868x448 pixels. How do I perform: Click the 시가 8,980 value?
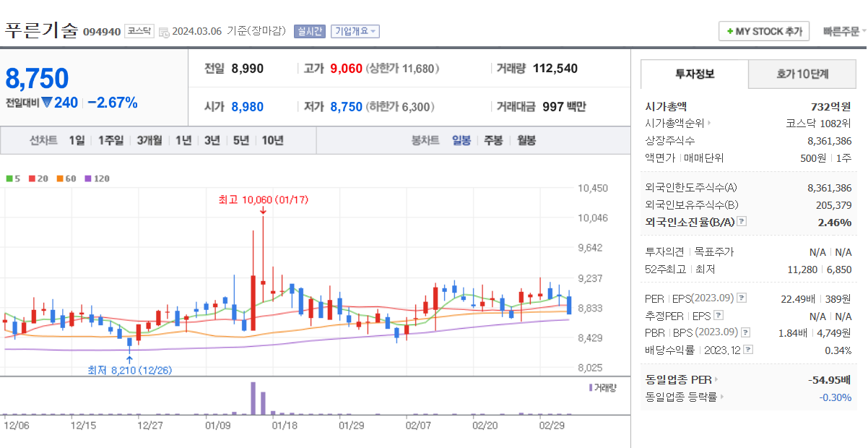(x=248, y=107)
